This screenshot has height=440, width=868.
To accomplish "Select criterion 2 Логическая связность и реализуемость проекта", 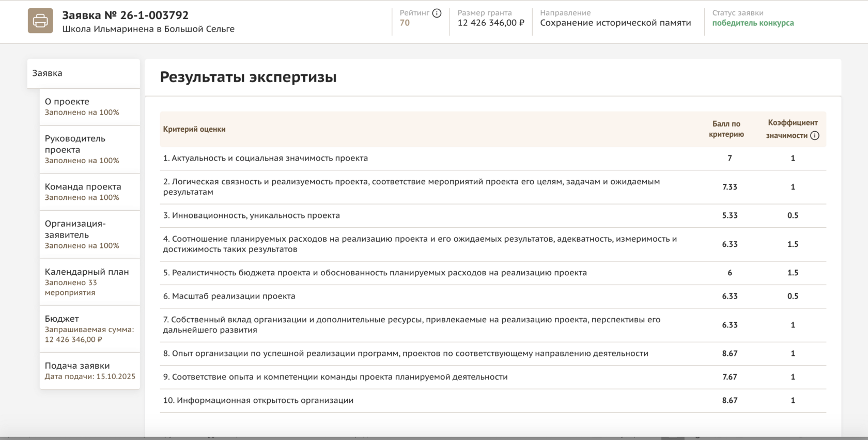I will (x=411, y=187).
